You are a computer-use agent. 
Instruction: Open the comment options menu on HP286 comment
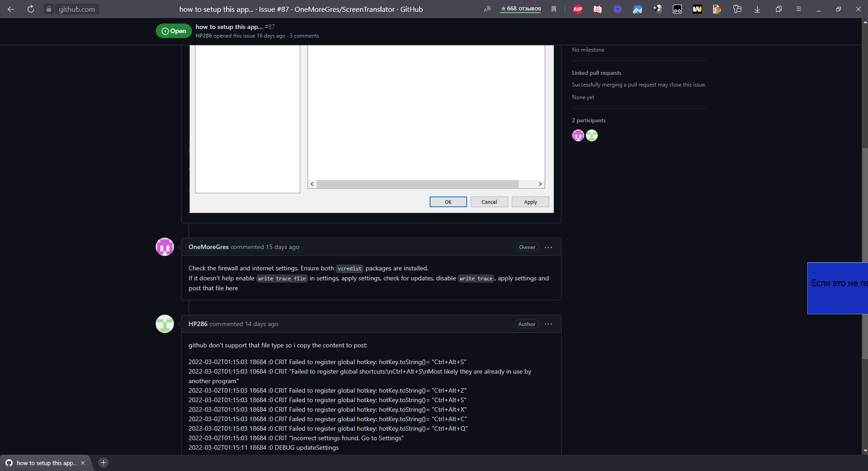[548, 324]
